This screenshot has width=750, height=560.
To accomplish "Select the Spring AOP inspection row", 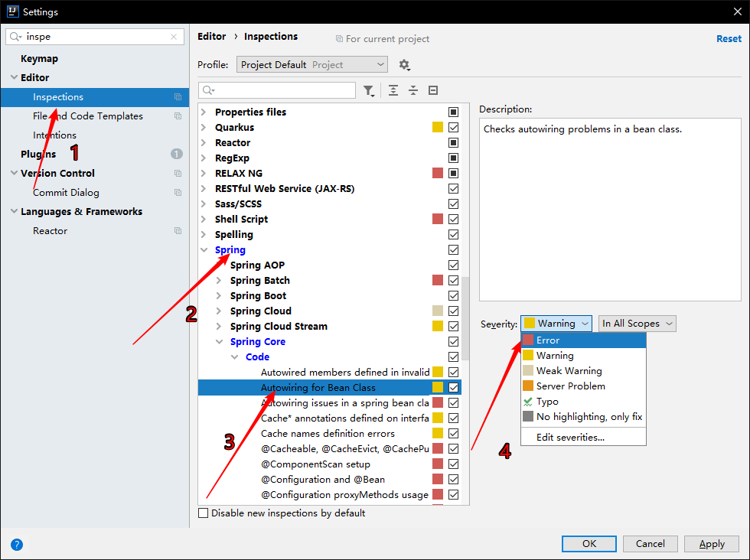I will click(x=330, y=265).
